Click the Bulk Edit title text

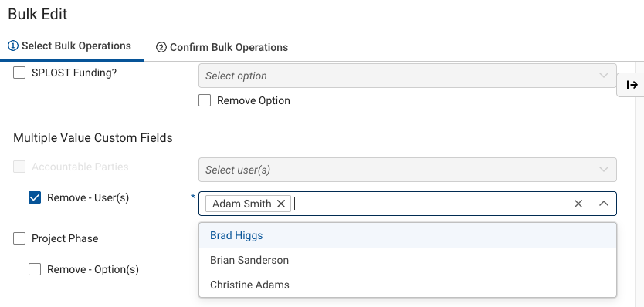click(x=37, y=15)
